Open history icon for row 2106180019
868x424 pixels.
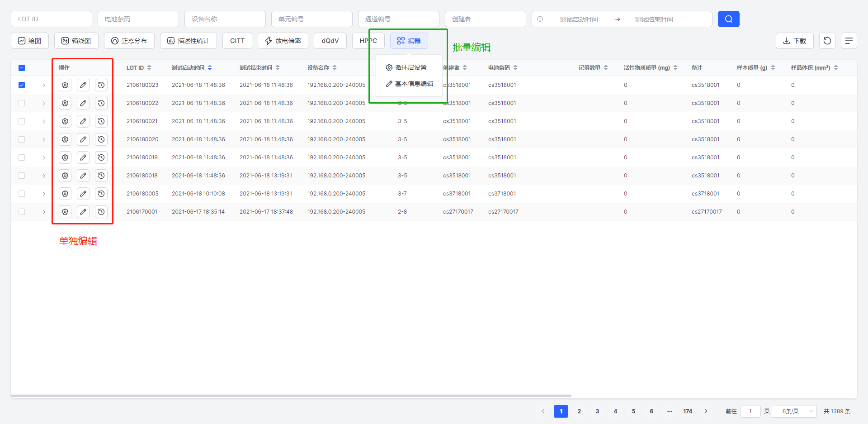[x=101, y=157]
